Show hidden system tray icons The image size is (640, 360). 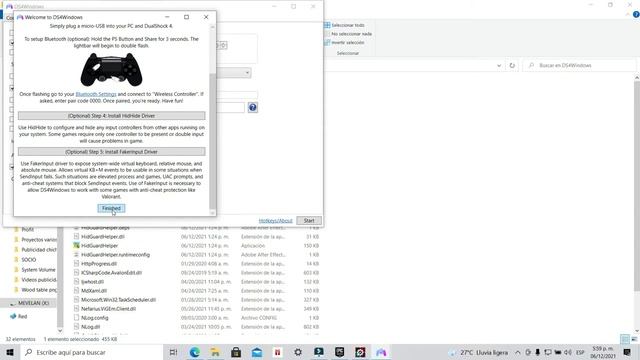[518, 352]
